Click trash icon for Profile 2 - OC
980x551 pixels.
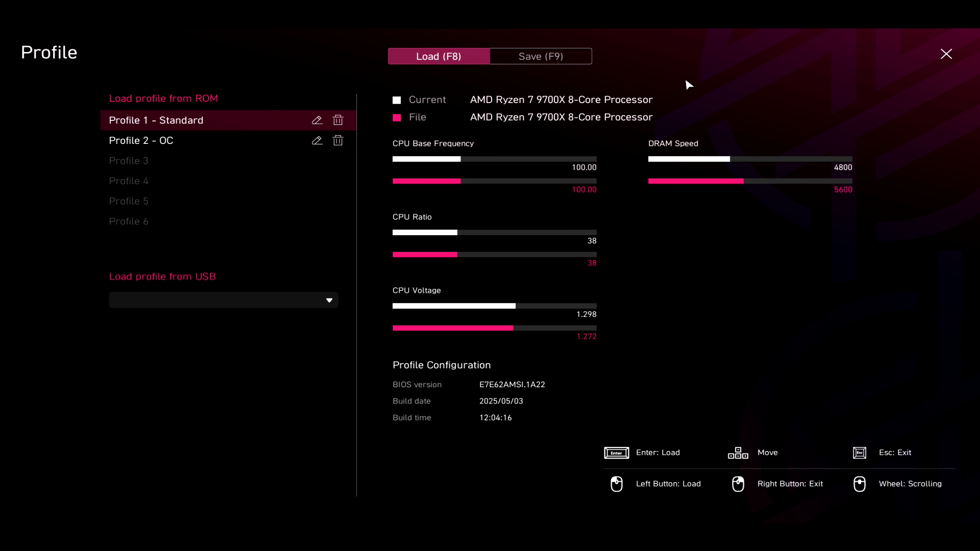(x=338, y=140)
